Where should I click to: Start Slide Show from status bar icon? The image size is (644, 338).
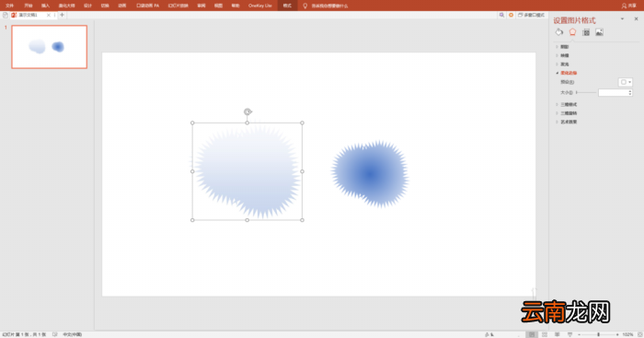coord(569,334)
